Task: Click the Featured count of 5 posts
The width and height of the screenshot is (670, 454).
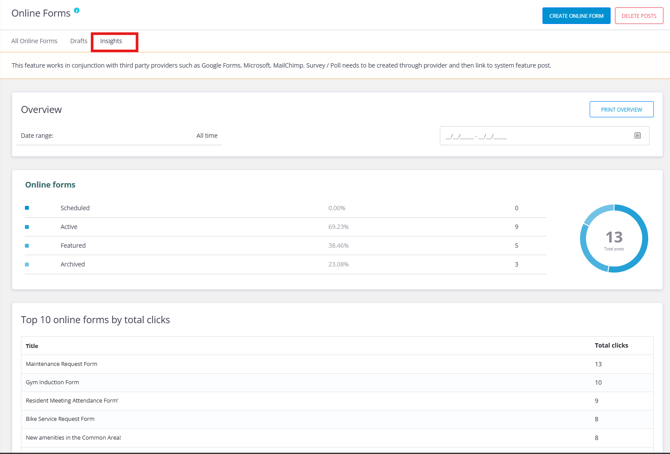Action: coord(516,245)
